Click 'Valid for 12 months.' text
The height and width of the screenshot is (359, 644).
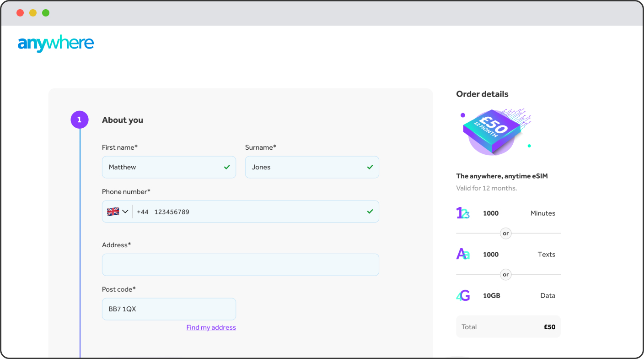(x=486, y=188)
